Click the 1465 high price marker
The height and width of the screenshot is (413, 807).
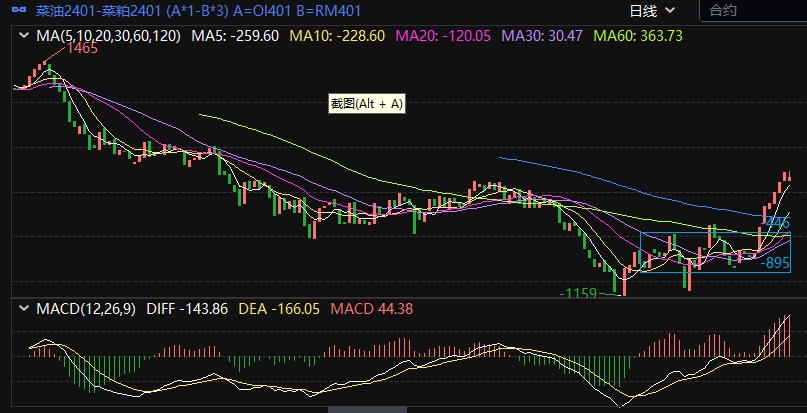[82, 49]
